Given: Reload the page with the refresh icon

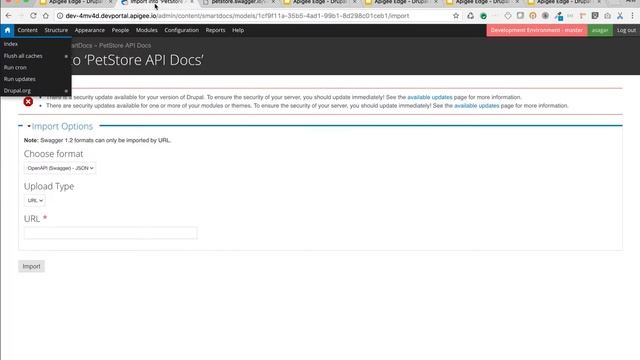Looking at the screenshot, I should (33, 16).
